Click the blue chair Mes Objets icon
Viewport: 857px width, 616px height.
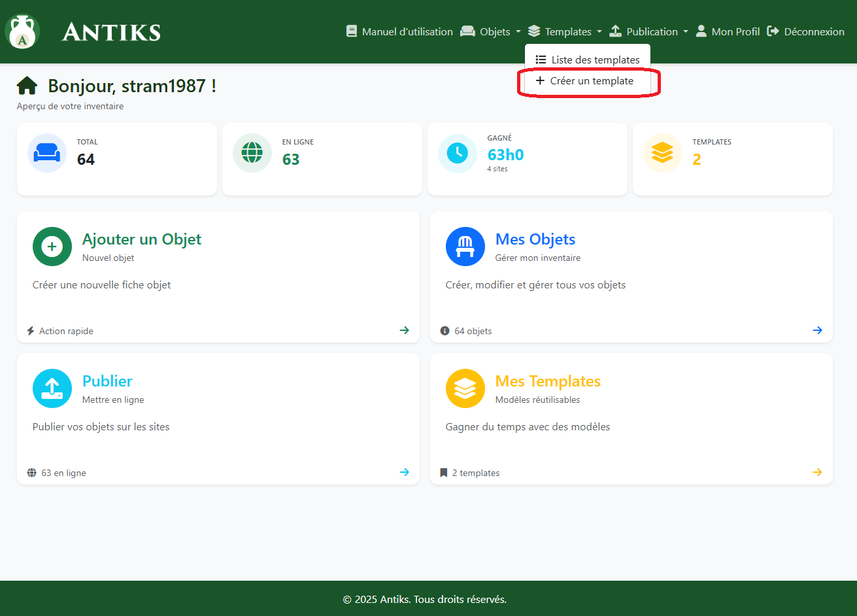tap(465, 247)
